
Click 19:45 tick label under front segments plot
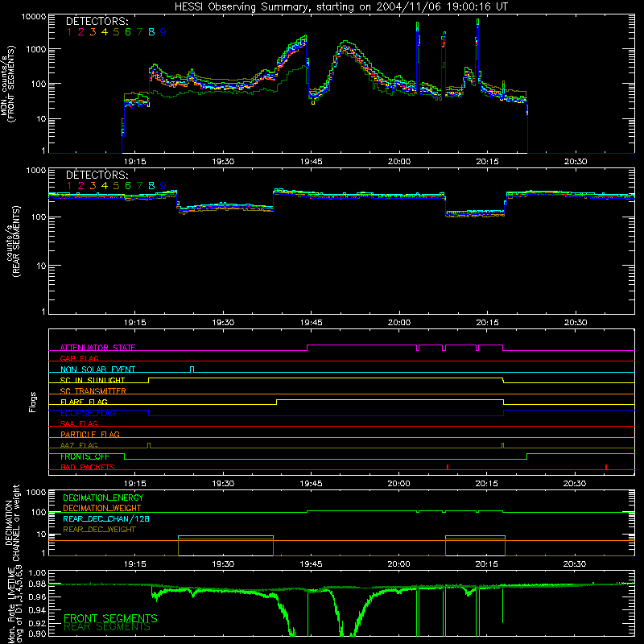311,162
